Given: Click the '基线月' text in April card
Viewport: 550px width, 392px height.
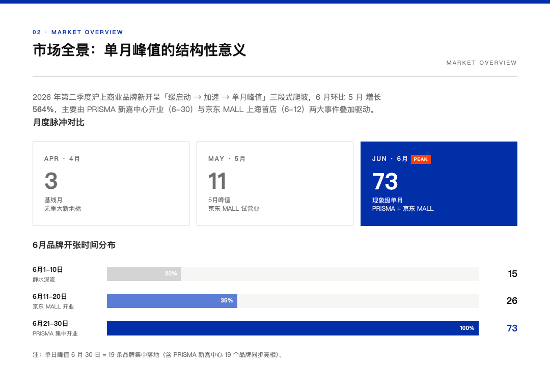Looking at the screenshot, I should [x=53, y=200].
